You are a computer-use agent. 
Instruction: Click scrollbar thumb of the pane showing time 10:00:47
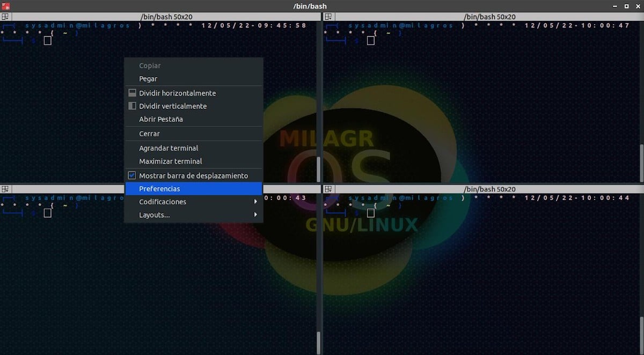click(x=641, y=163)
